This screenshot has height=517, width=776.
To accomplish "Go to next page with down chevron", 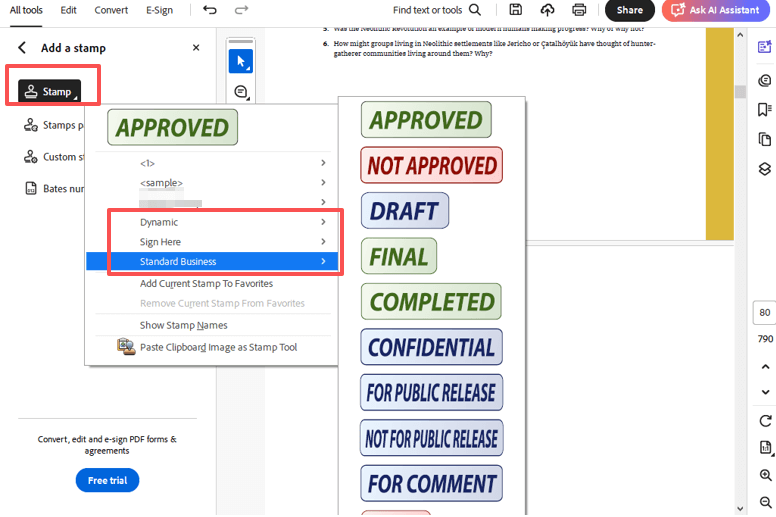I will tap(765, 392).
